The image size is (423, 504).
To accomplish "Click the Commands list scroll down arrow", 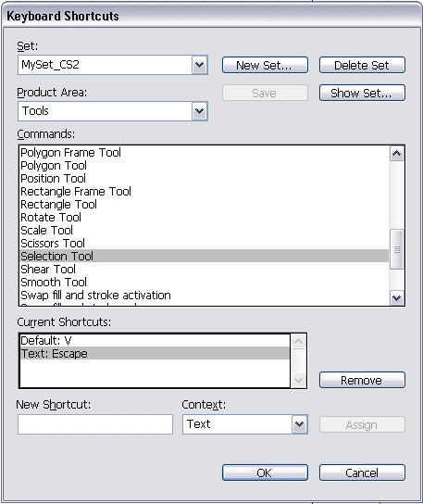I will point(397,297).
